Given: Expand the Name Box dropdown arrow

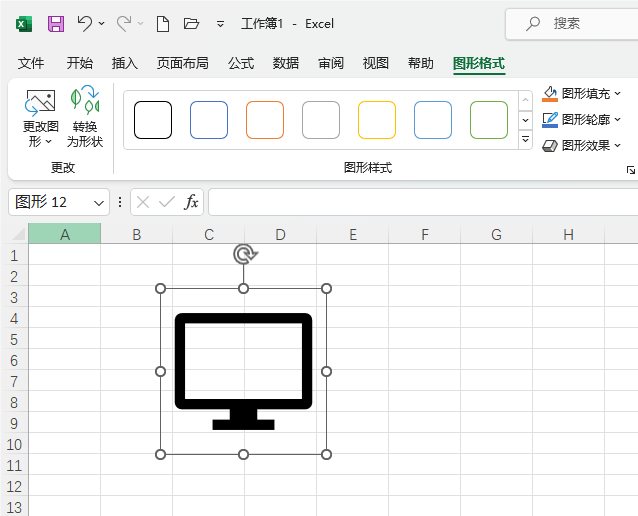Looking at the screenshot, I should tap(99, 203).
